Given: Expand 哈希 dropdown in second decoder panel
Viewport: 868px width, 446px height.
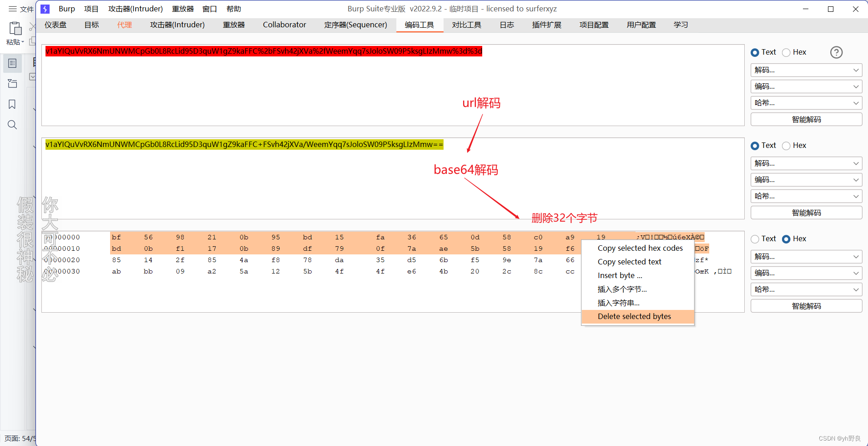Looking at the screenshot, I should tap(806, 196).
